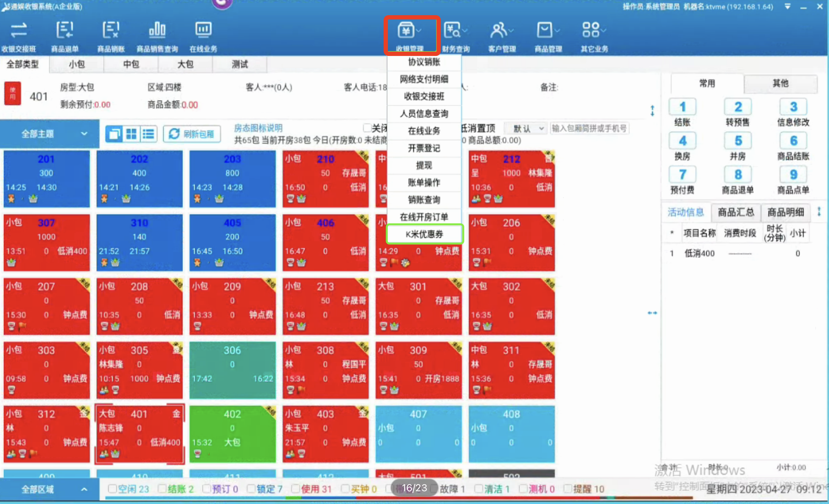This screenshot has width=829, height=504.
Task: Expand the 全部主题 dropdown
Action: (50, 134)
